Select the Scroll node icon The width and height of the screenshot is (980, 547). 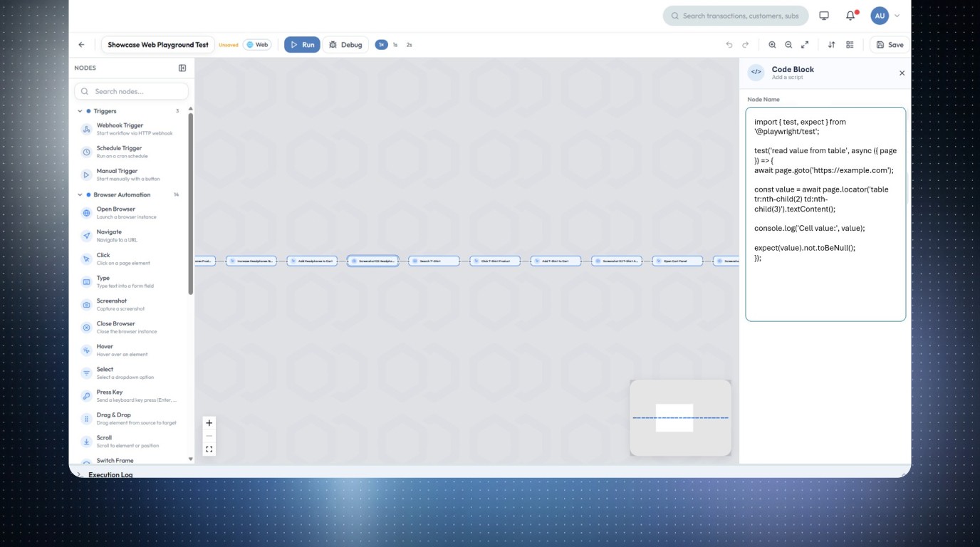coord(86,442)
